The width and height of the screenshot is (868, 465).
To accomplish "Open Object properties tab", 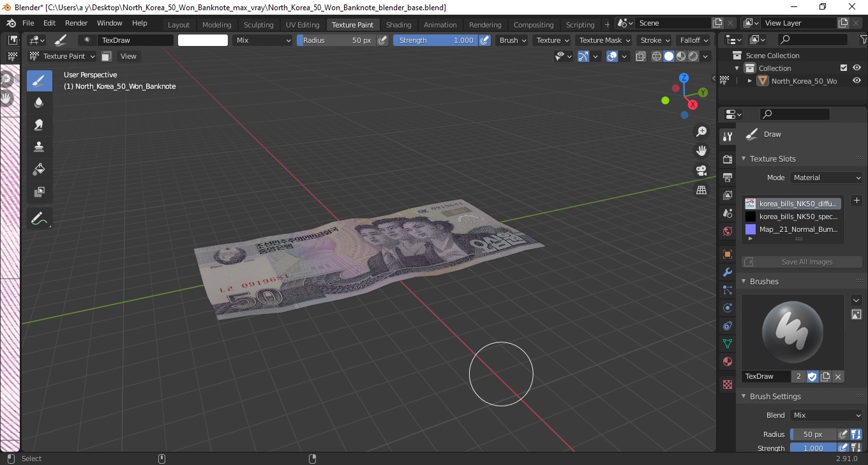I will click(x=727, y=254).
